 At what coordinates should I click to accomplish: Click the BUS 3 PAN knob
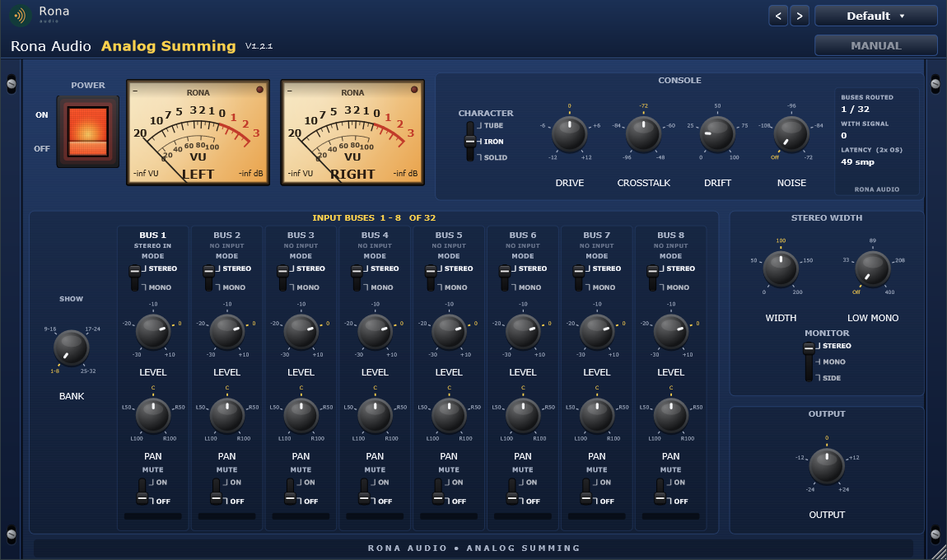point(301,416)
